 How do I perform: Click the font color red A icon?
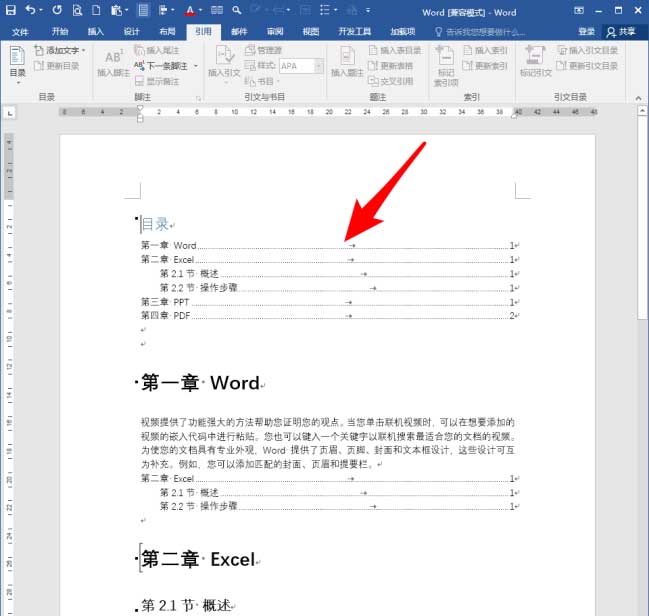(x=188, y=11)
